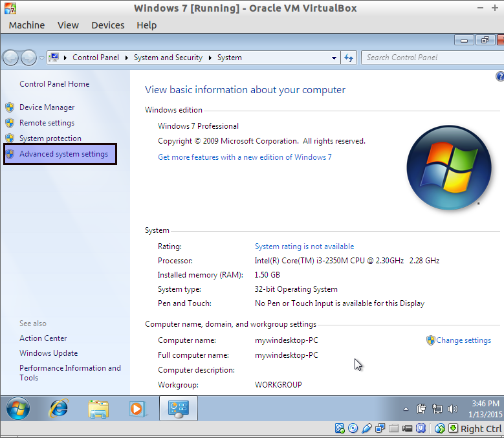Click the Windows 7 Professional text

[199, 126]
